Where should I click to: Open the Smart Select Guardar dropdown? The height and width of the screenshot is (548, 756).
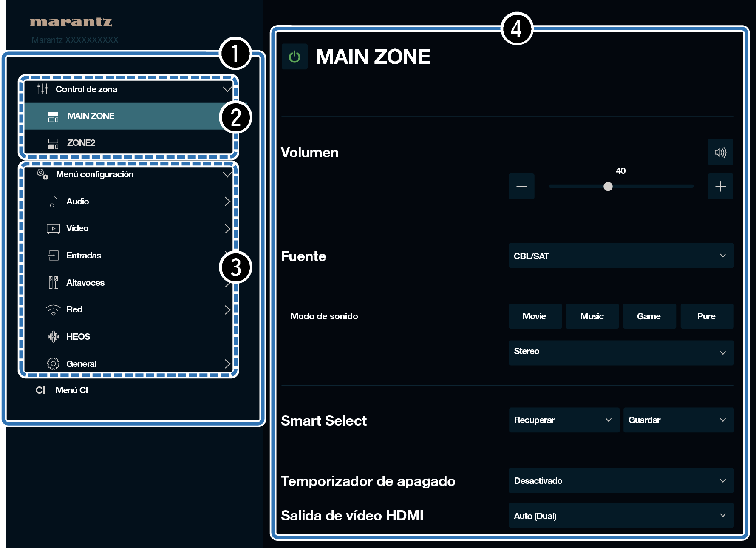tap(678, 420)
